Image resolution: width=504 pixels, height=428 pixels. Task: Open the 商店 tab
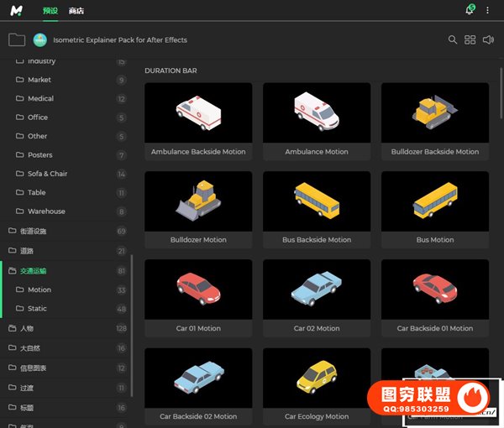point(76,10)
